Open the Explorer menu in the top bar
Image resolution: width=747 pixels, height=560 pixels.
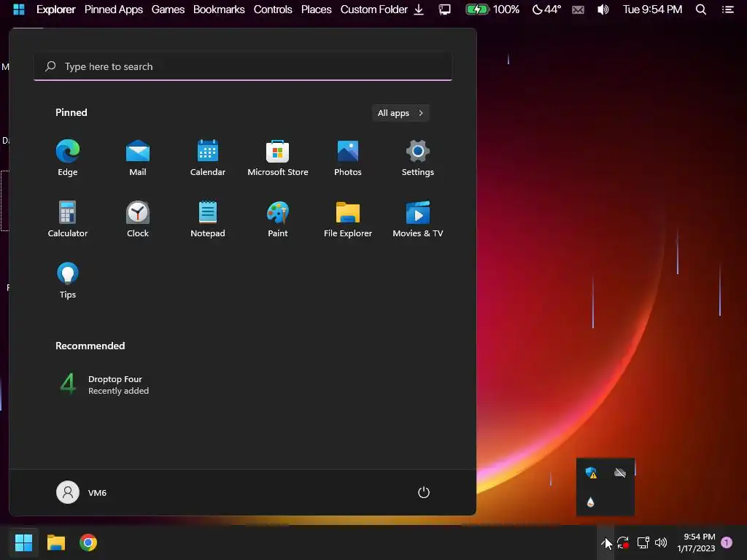[55, 9]
